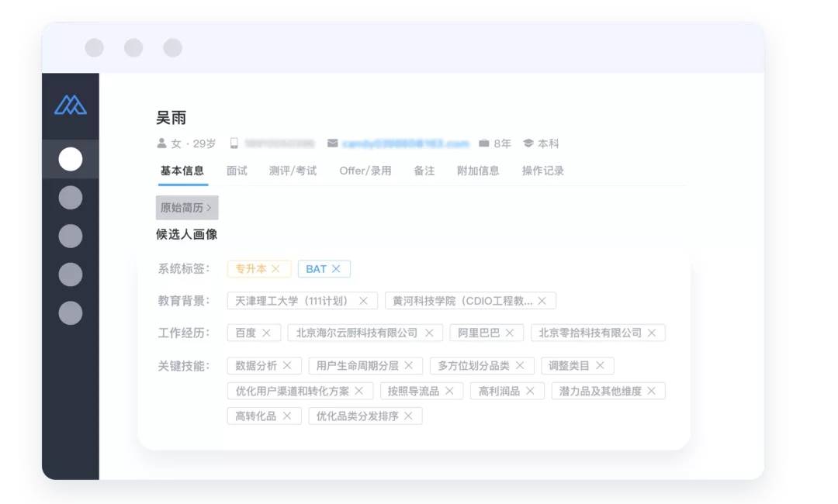The image size is (838, 504).
Task: Remove the 高利润品 skill tag
Action: pos(530,392)
